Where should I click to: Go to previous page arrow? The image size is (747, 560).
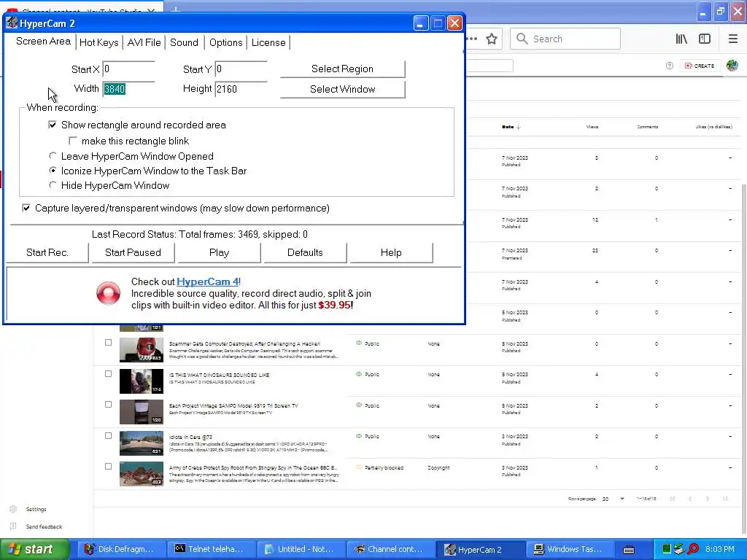pos(690,499)
